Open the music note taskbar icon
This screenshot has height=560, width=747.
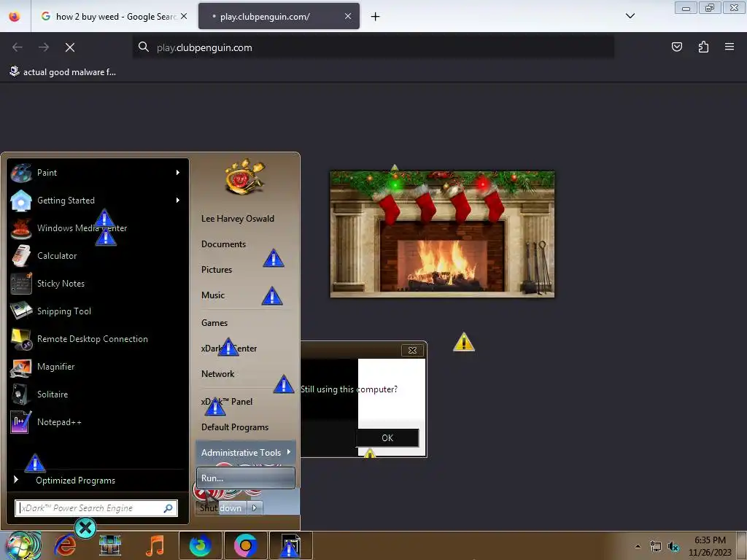pyautogui.click(x=155, y=545)
